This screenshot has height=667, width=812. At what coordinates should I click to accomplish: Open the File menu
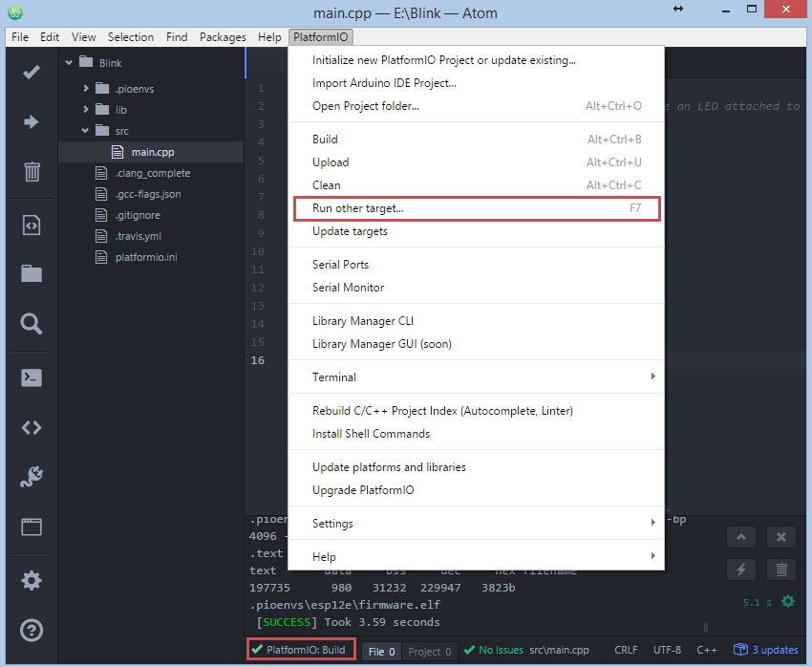(x=20, y=37)
